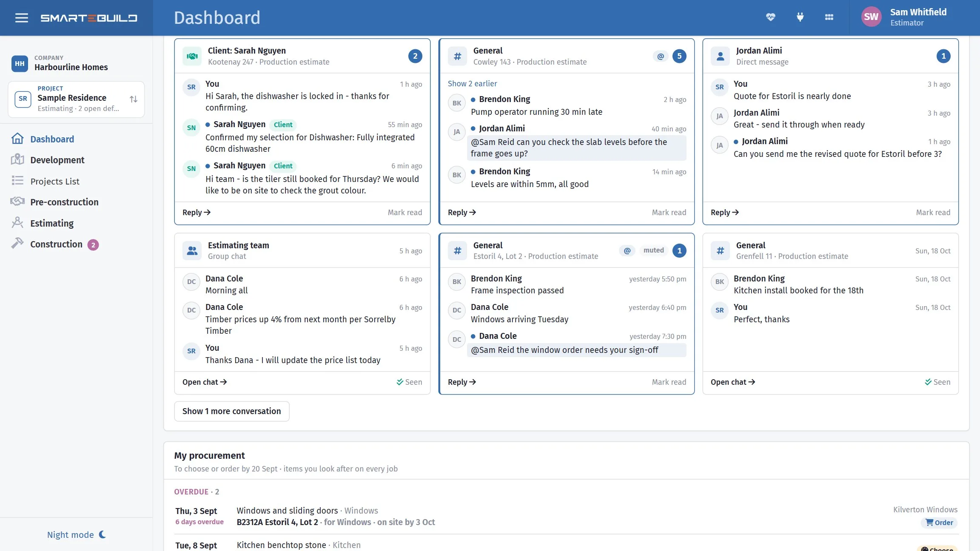Mark read Estoril 4 General conversation
This screenshot has height=551, width=980.
click(x=669, y=382)
